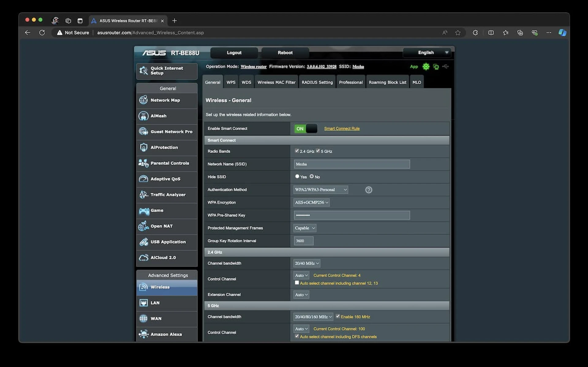Open browser split screen icon

pyautogui.click(x=491, y=32)
